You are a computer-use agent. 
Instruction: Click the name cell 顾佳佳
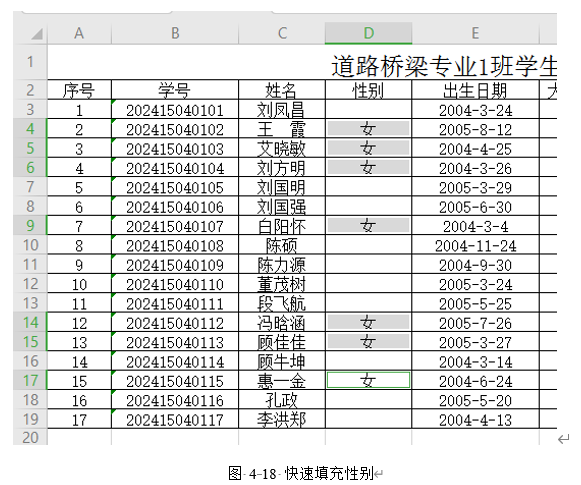[282, 342]
